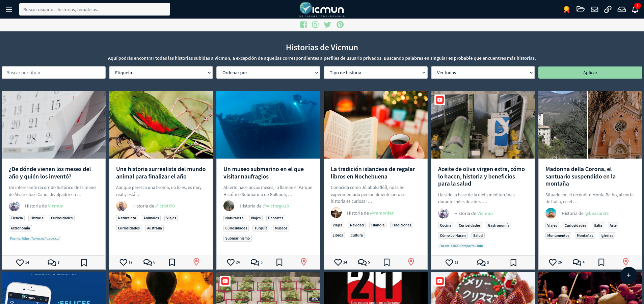Open the eafit.edu.co source link

pos(35,239)
